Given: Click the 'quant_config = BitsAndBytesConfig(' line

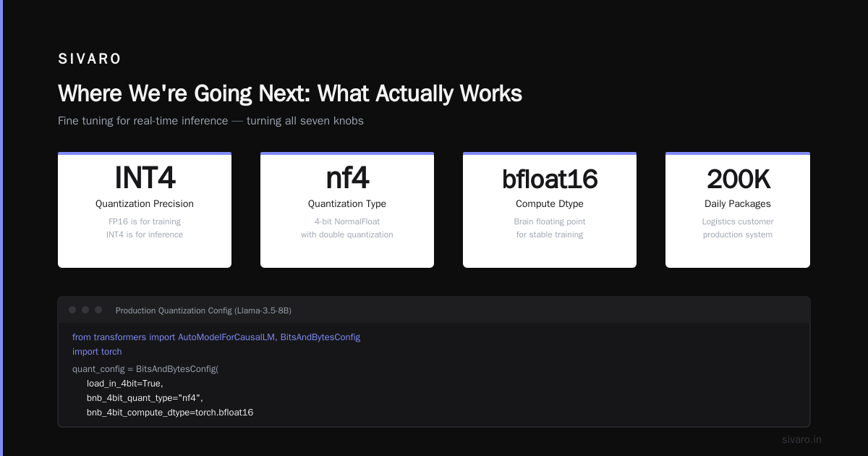Looking at the screenshot, I should [x=145, y=369].
